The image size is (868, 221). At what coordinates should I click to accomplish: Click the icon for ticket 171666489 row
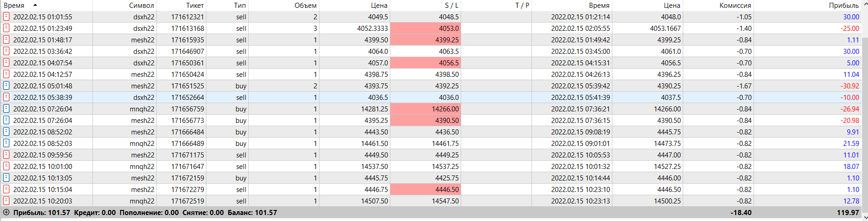tap(6, 143)
